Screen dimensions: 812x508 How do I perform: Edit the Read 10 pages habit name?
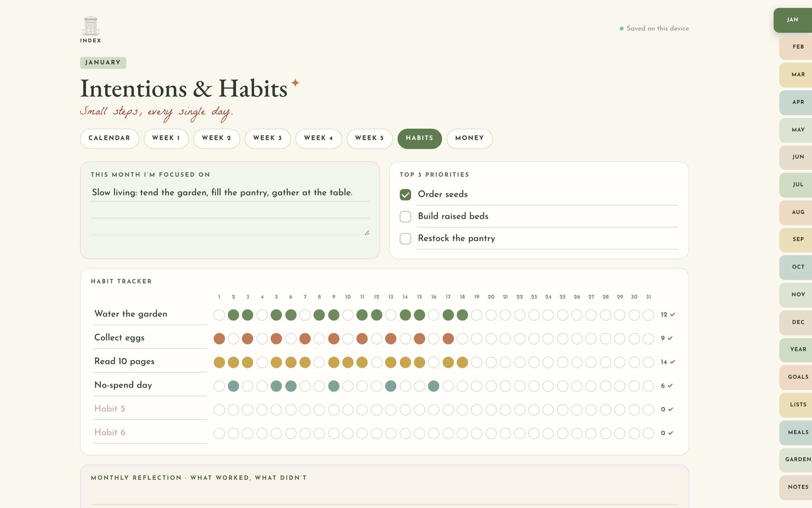tap(150, 361)
